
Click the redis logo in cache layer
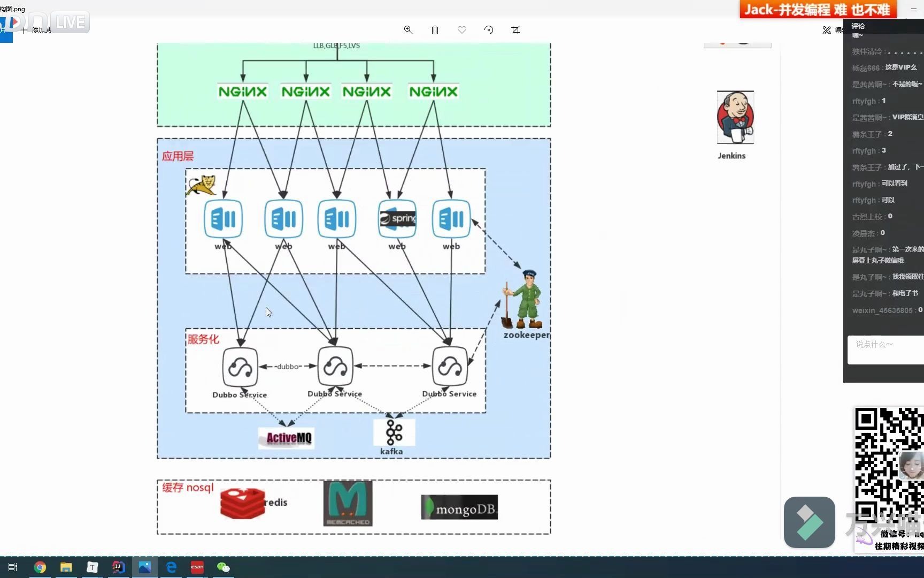243,503
